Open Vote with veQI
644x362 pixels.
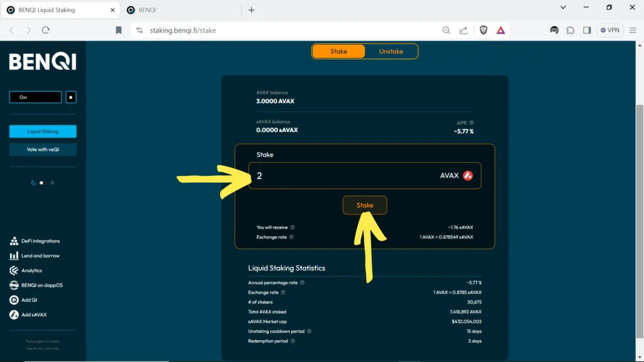pos(43,150)
